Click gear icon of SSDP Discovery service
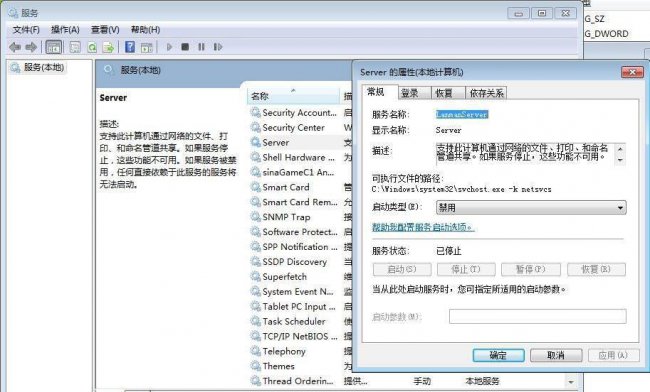650x392 pixels. coord(255,262)
